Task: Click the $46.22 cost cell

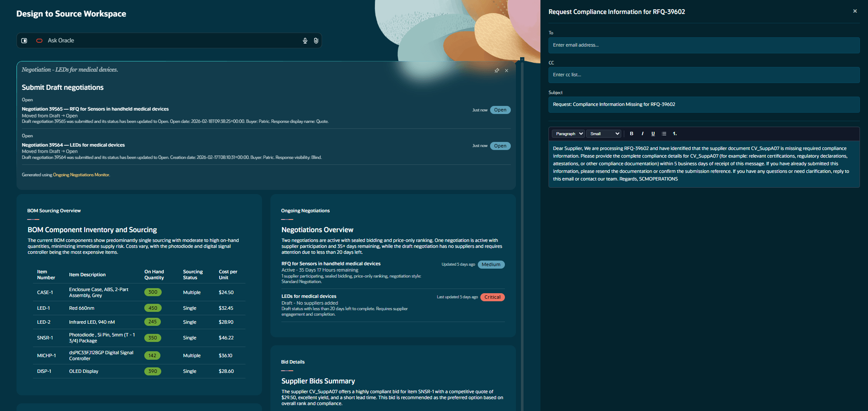Action: [x=226, y=338]
